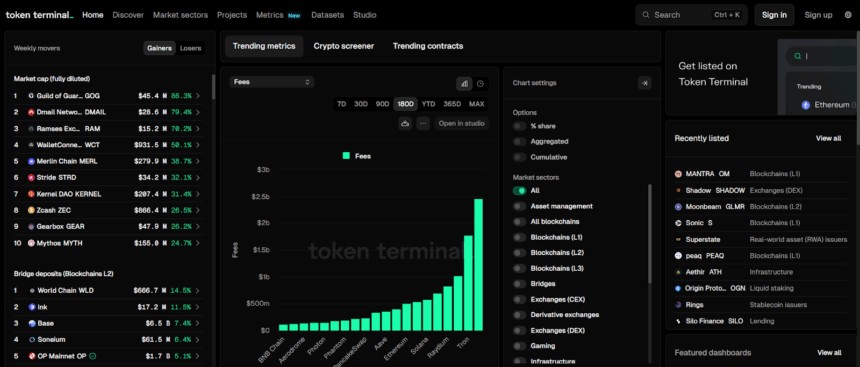The height and width of the screenshot is (367, 860).
Task: Click the Merlin Chain project icon
Action: tap(31, 161)
